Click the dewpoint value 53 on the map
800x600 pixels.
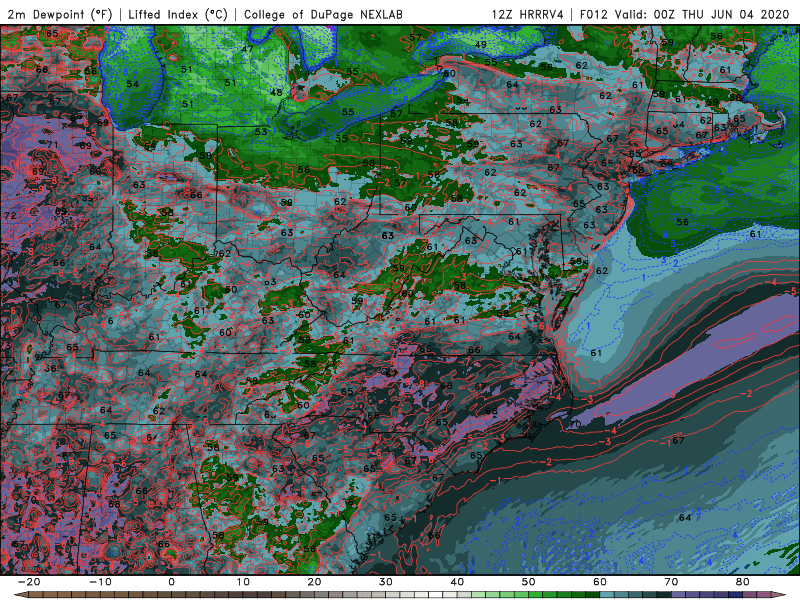click(261, 132)
